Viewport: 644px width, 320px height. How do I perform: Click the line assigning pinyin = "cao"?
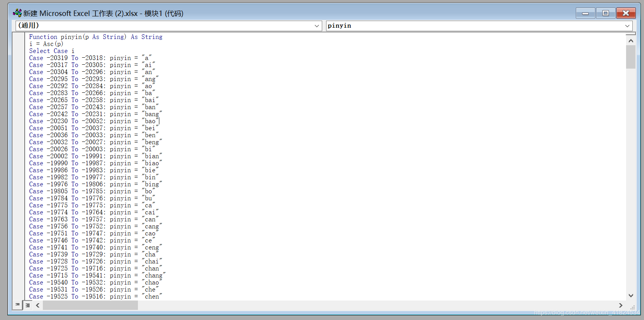(x=94, y=233)
